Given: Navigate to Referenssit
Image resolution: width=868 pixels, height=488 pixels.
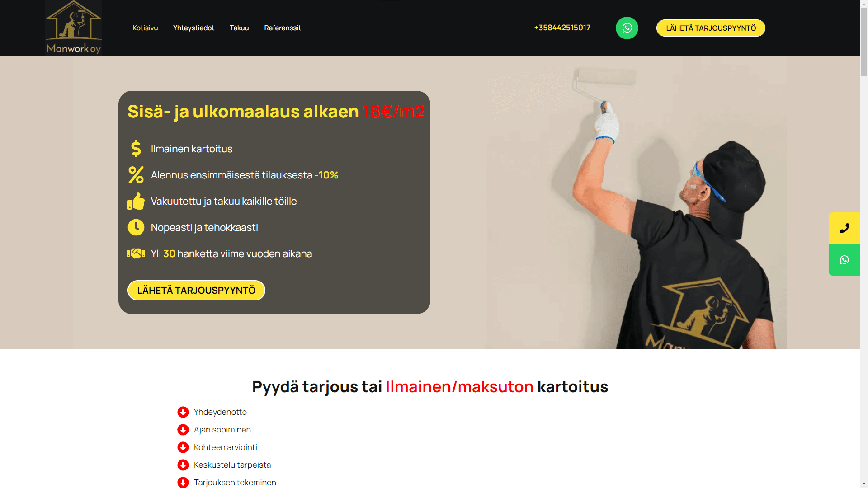Looking at the screenshot, I should point(283,28).
